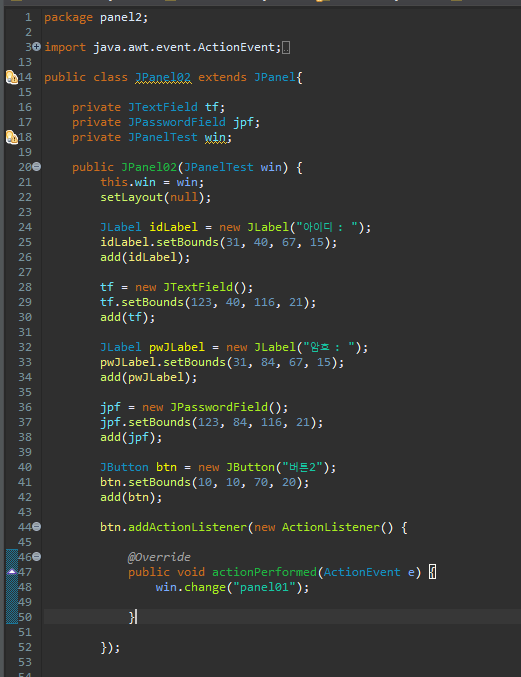Image resolution: width=521 pixels, height=677 pixels.
Task: Click 'new JTextField()' on line 28
Action: (190, 287)
